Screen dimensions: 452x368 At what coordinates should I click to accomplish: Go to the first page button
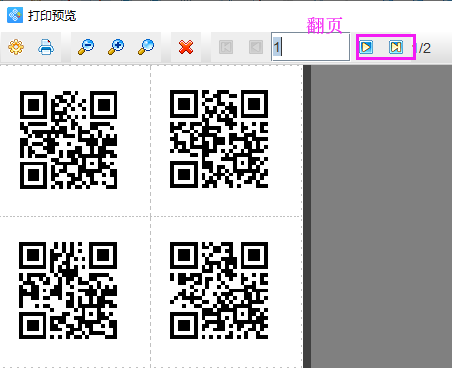click(226, 47)
